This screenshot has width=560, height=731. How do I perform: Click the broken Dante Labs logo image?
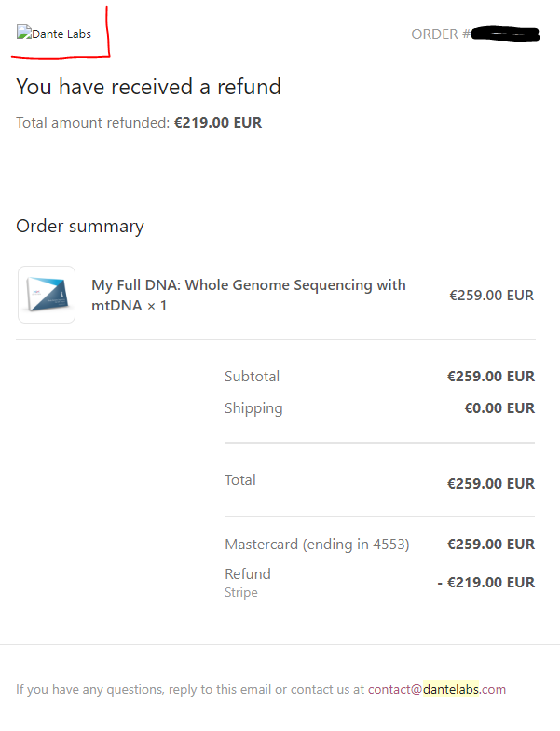coord(54,34)
